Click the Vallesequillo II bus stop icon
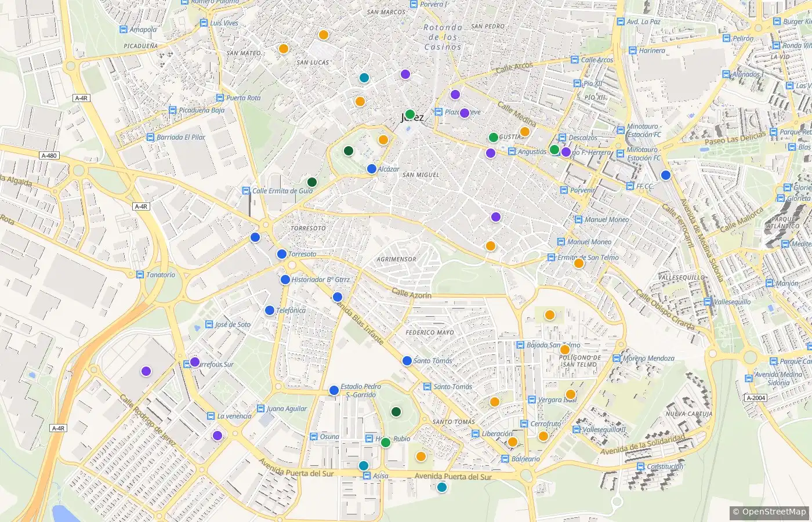The width and height of the screenshot is (812, 522). [x=576, y=430]
